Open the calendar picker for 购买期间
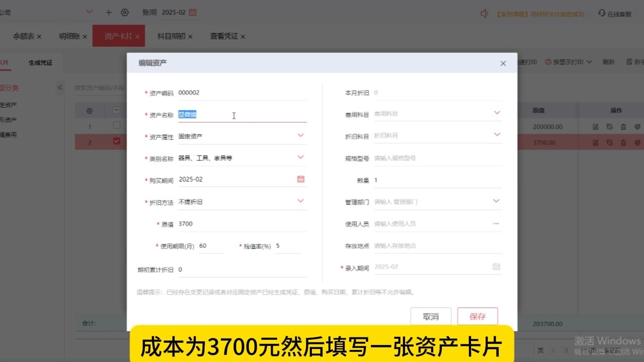This screenshot has width=644, height=362. [x=300, y=179]
